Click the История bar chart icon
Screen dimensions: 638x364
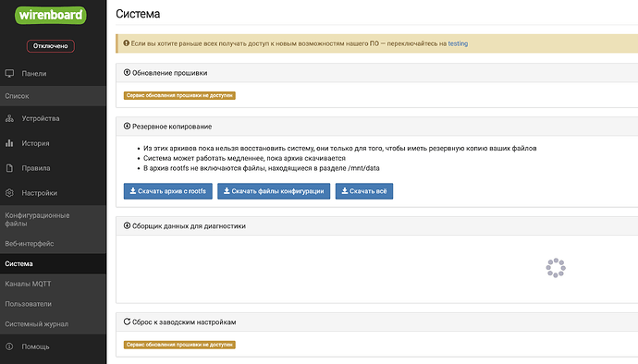(x=9, y=143)
